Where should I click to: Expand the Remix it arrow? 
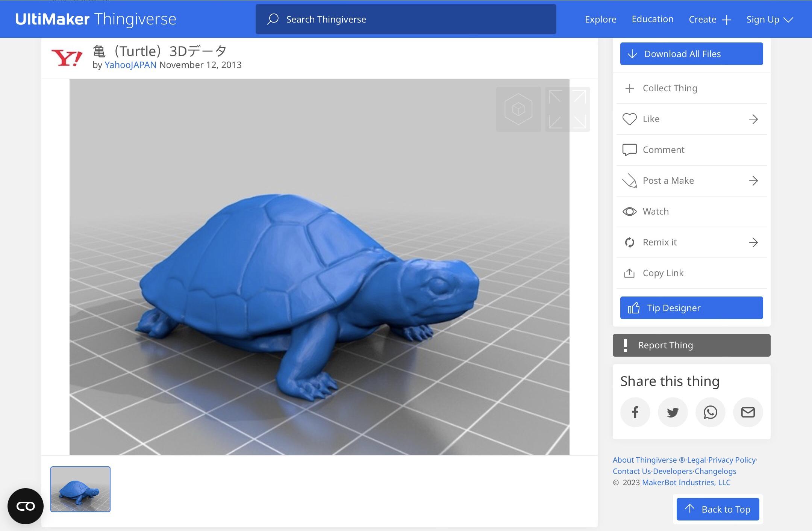point(753,242)
